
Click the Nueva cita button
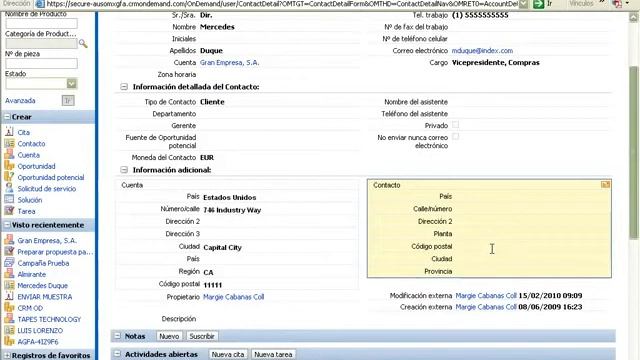(228, 354)
